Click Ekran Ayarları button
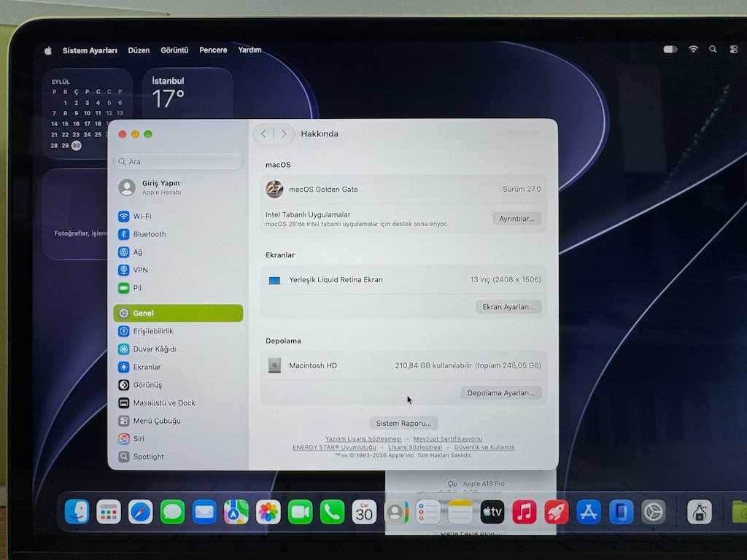The image size is (747, 560). (x=508, y=307)
